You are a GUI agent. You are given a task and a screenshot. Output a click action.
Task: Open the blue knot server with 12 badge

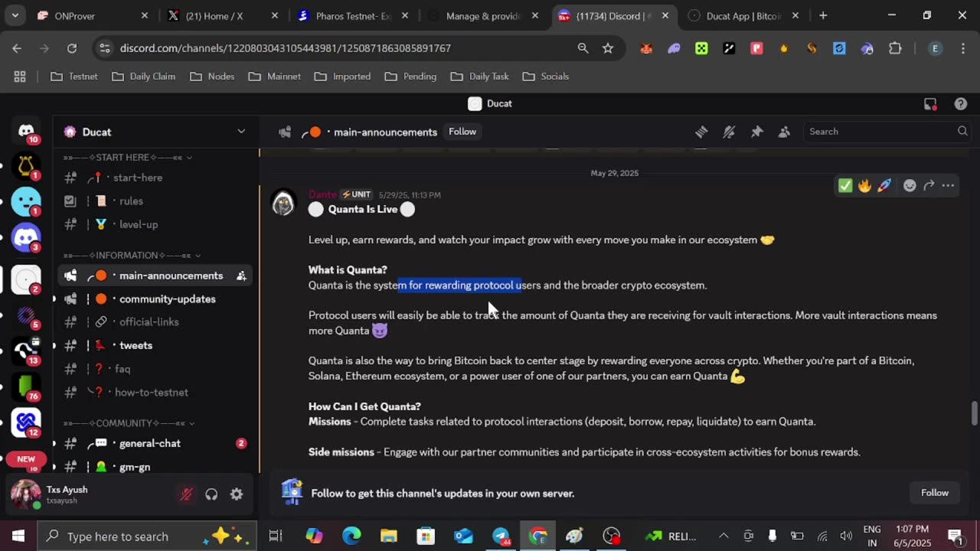pyautogui.click(x=26, y=422)
